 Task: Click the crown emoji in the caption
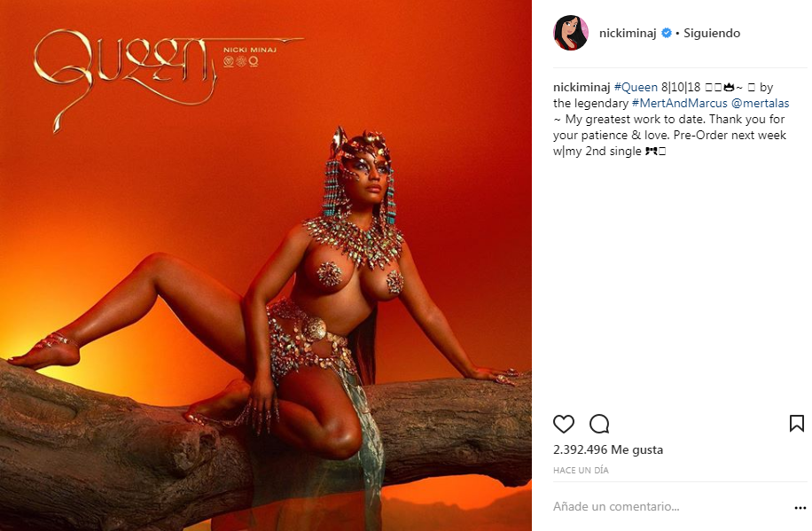point(730,87)
